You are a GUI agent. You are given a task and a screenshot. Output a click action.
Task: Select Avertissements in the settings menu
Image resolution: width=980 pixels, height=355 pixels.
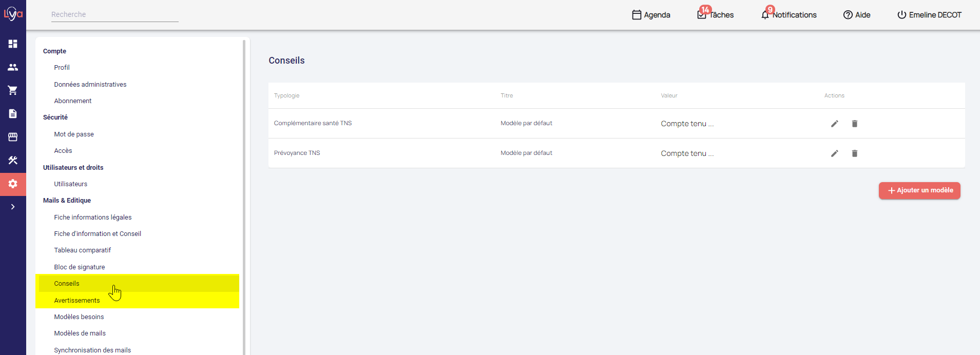[x=77, y=301]
